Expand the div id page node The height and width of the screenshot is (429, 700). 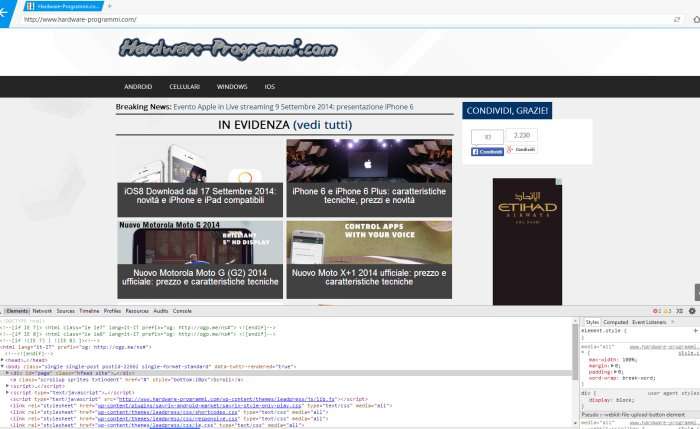tap(9, 373)
